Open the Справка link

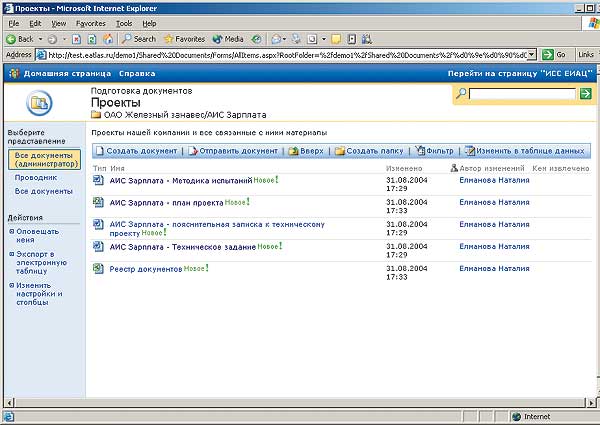tap(137, 73)
